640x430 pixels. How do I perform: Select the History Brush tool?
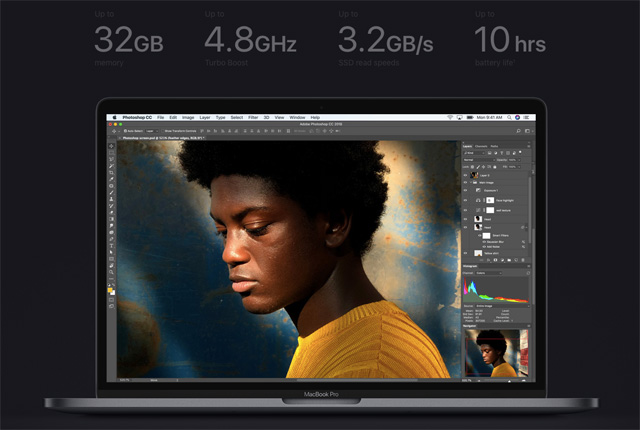(111, 206)
